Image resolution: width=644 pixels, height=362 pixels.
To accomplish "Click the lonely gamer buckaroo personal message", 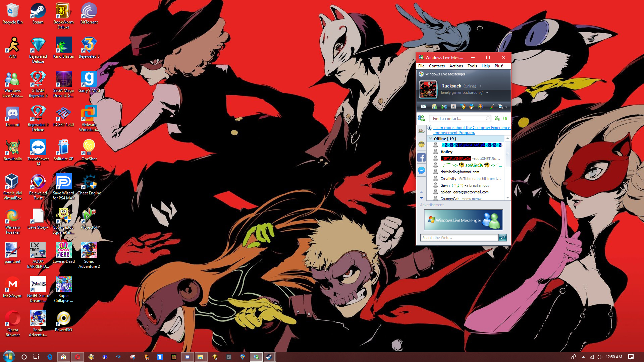I will 462,93.
